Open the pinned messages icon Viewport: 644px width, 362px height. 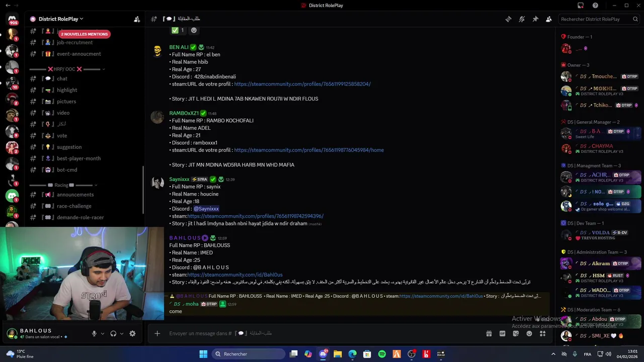[535, 19]
